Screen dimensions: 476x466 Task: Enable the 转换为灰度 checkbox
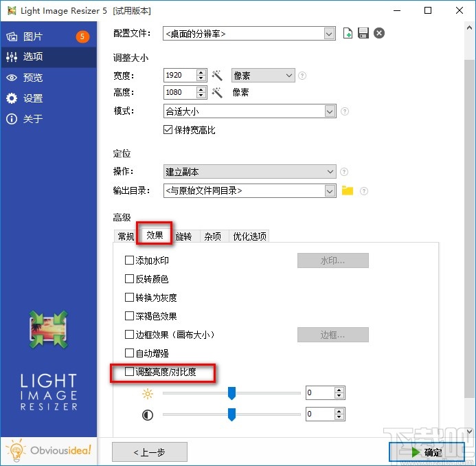point(129,298)
